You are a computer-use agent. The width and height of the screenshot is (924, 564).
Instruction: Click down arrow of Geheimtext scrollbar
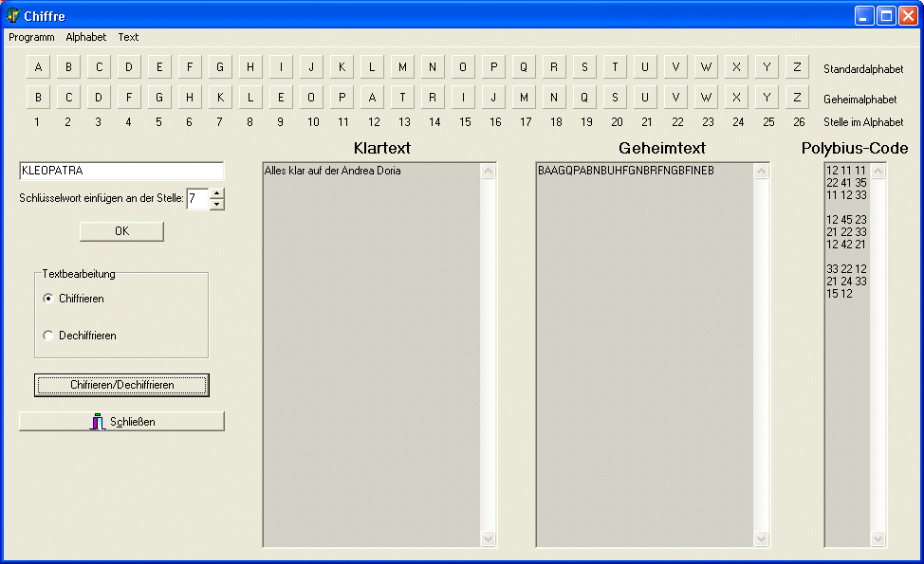tap(762, 538)
